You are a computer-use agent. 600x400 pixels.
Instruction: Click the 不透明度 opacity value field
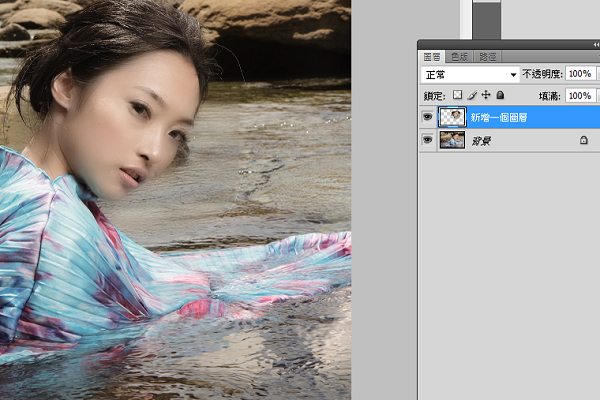pos(581,73)
